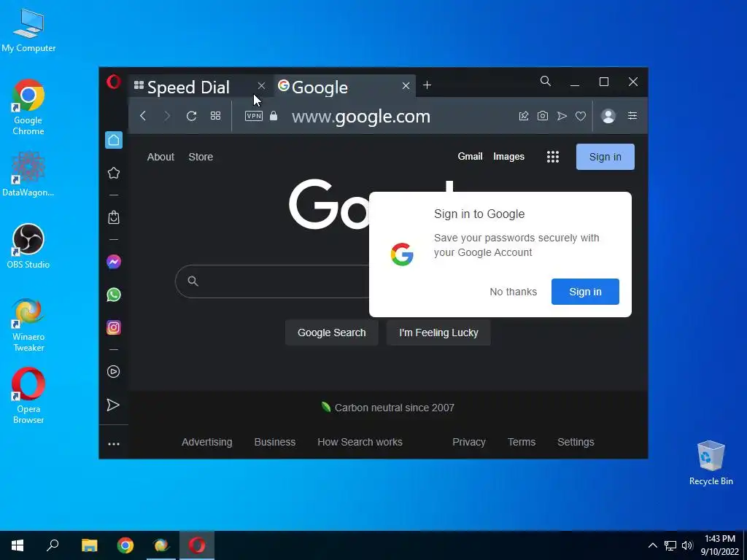Image resolution: width=747 pixels, height=560 pixels.
Task: Open a new tab with plus button
Action: click(x=427, y=85)
